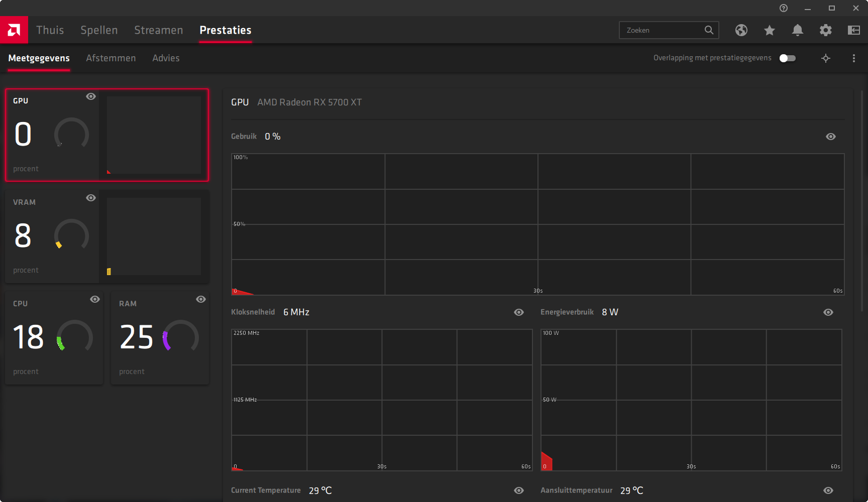Toggle visibility eye on RAM card
Image resolution: width=868 pixels, height=502 pixels.
coord(201,299)
